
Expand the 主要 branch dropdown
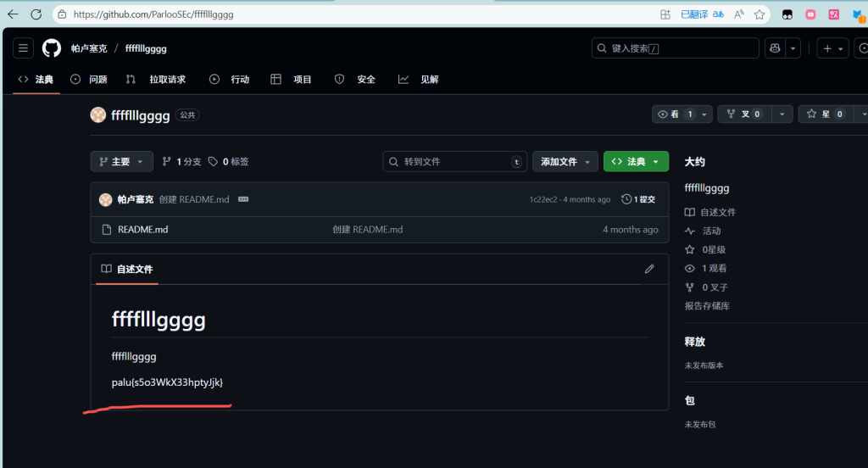pos(121,161)
